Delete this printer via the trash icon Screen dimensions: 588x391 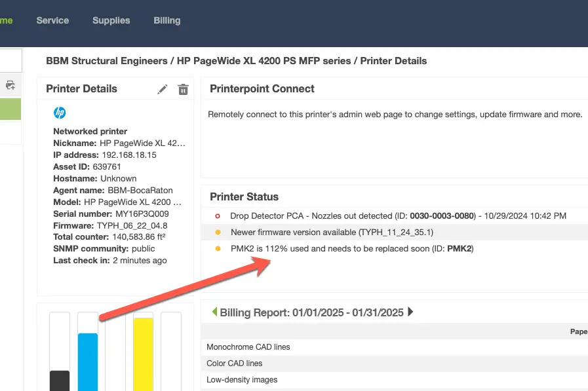pyautogui.click(x=183, y=88)
